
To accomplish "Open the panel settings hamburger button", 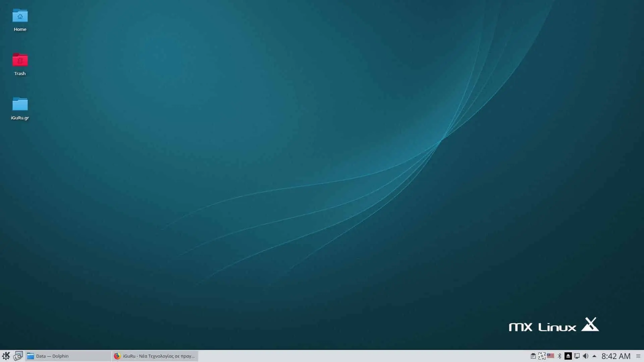I will (638, 356).
